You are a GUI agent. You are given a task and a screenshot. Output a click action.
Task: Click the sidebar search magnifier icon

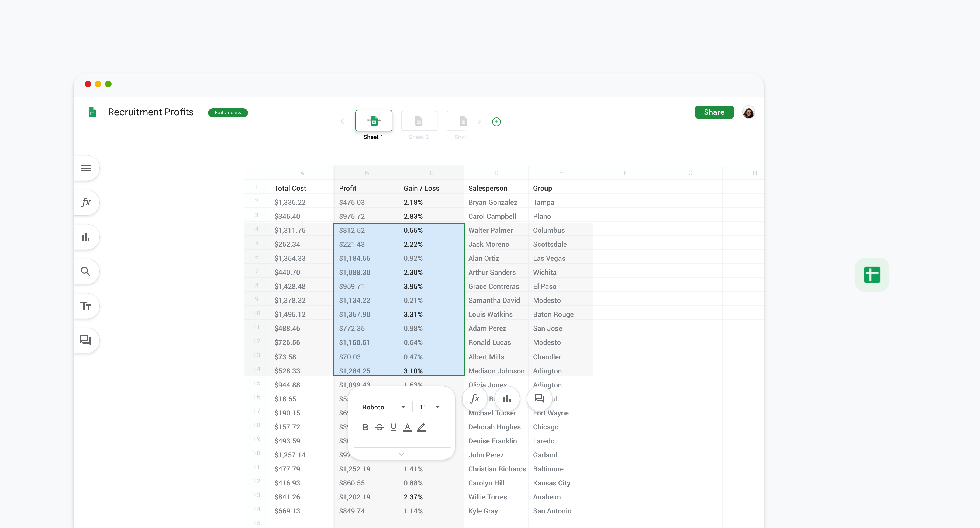coord(86,272)
